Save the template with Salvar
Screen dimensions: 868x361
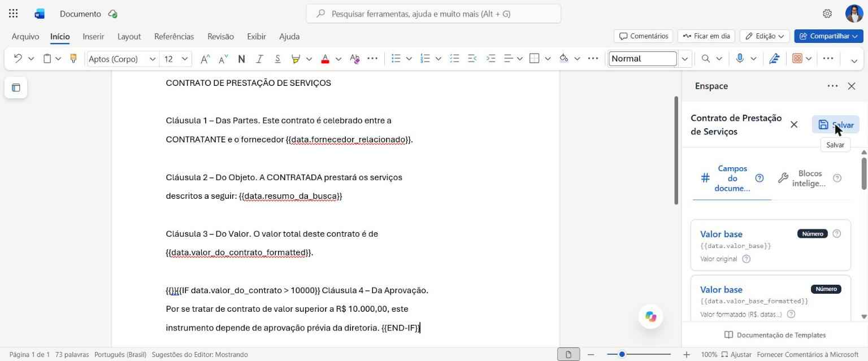point(836,125)
